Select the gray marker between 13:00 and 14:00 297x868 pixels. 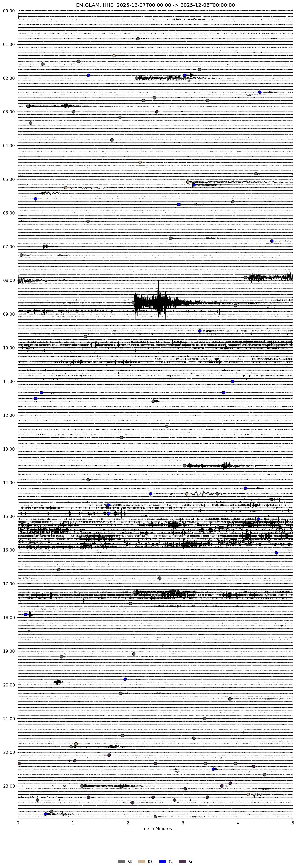point(184,466)
